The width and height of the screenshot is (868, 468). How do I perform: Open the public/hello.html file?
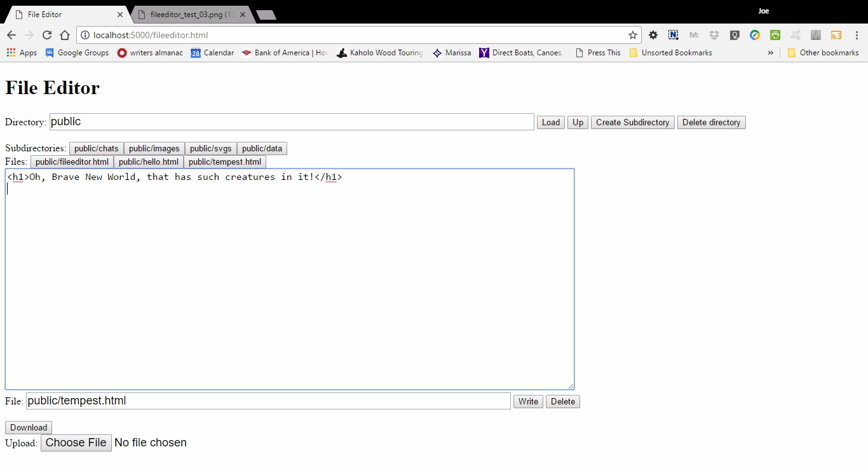tap(149, 162)
